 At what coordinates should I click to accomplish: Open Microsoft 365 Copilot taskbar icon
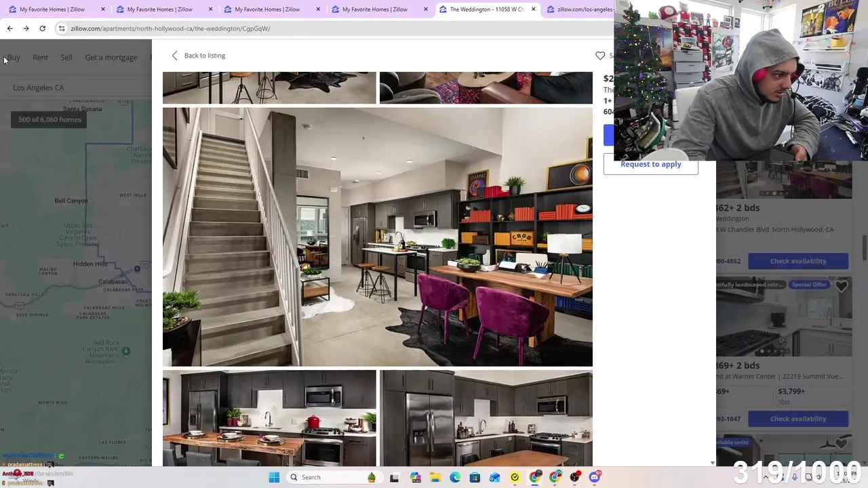coord(415,477)
